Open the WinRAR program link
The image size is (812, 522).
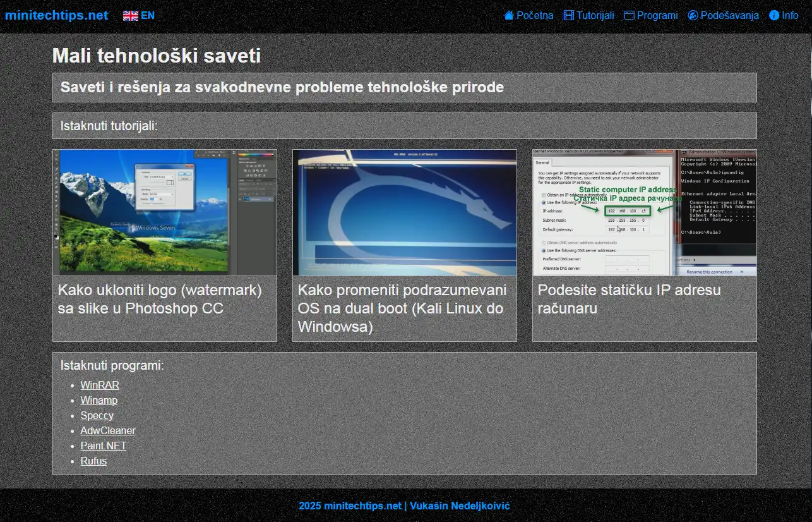point(100,385)
